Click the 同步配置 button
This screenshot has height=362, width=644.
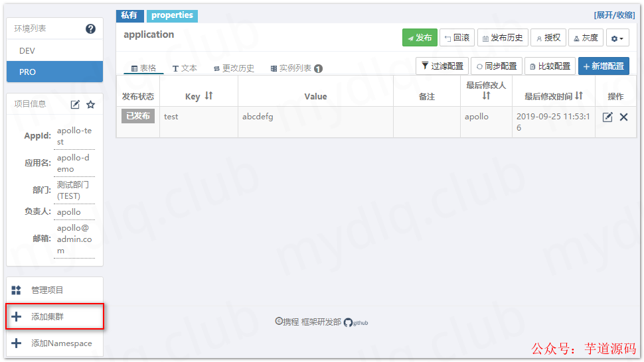(x=497, y=66)
